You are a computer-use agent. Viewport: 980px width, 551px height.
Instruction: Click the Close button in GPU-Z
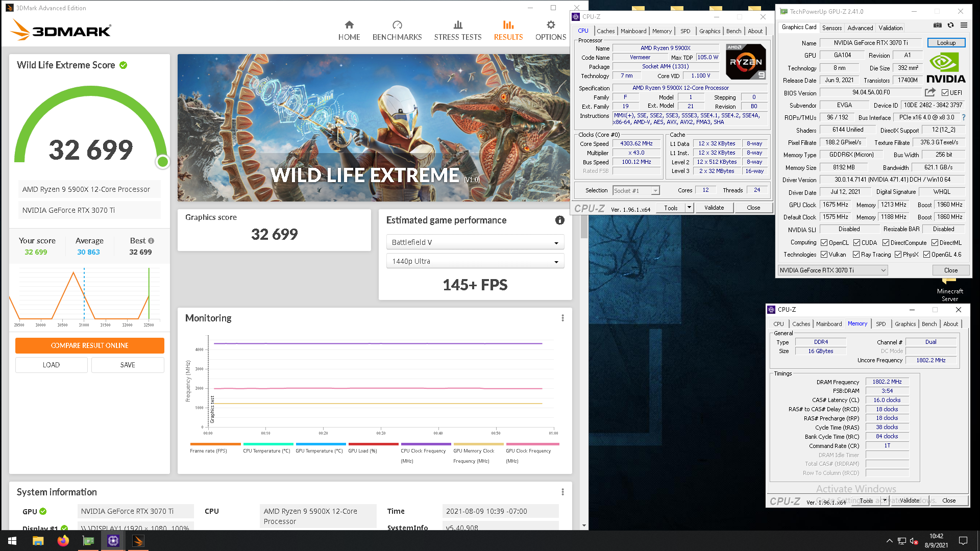pyautogui.click(x=950, y=270)
